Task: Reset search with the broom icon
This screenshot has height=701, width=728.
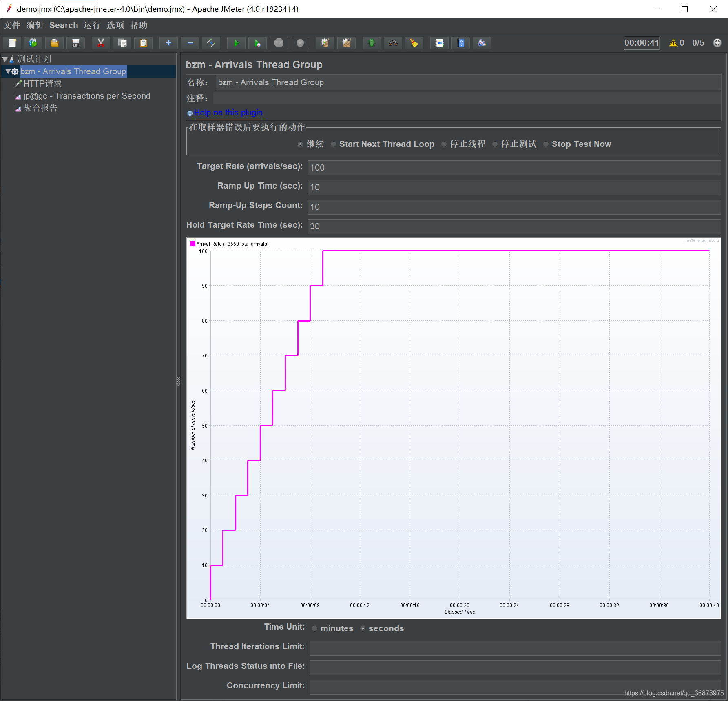Action: point(414,43)
